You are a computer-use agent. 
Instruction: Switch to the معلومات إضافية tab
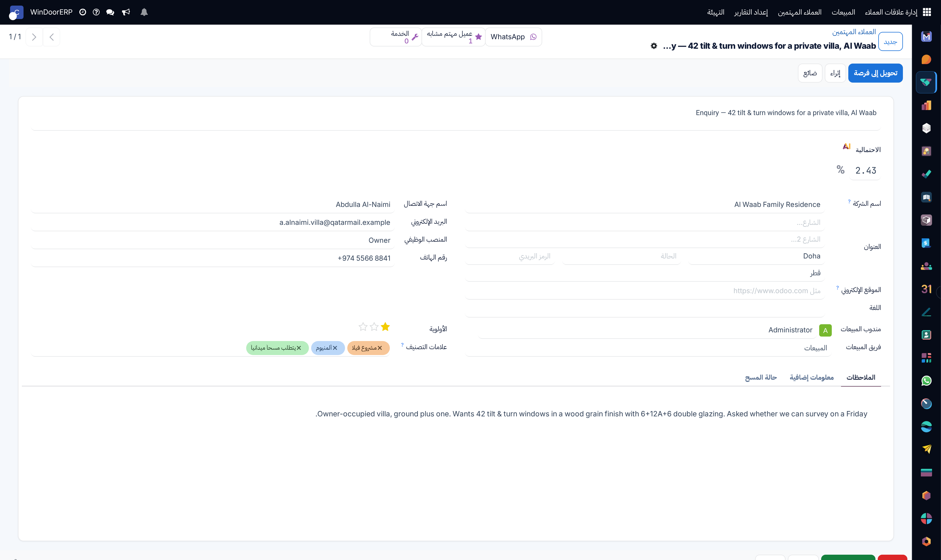click(812, 377)
